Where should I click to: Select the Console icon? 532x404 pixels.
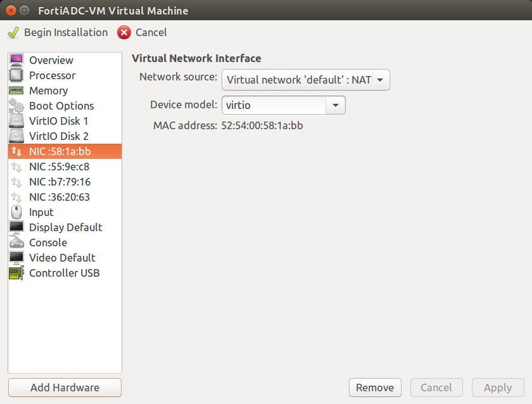16,243
